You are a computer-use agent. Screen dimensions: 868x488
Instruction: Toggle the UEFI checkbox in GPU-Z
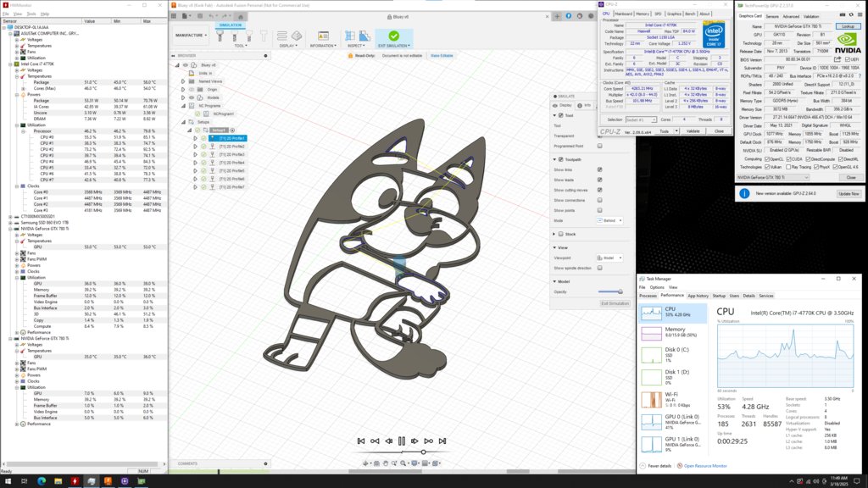tap(847, 59)
